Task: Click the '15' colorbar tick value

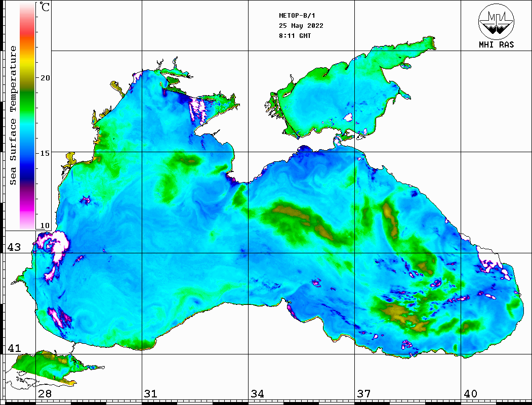Action: 45,153
